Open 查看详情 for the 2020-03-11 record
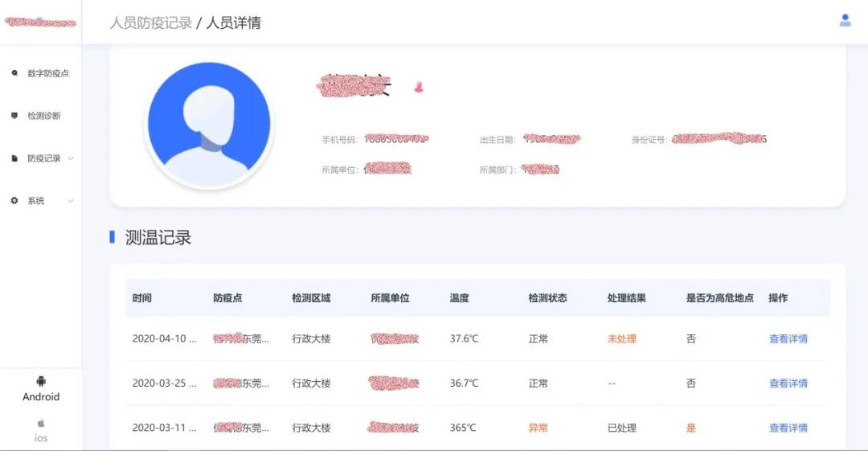 tap(788, 428)
